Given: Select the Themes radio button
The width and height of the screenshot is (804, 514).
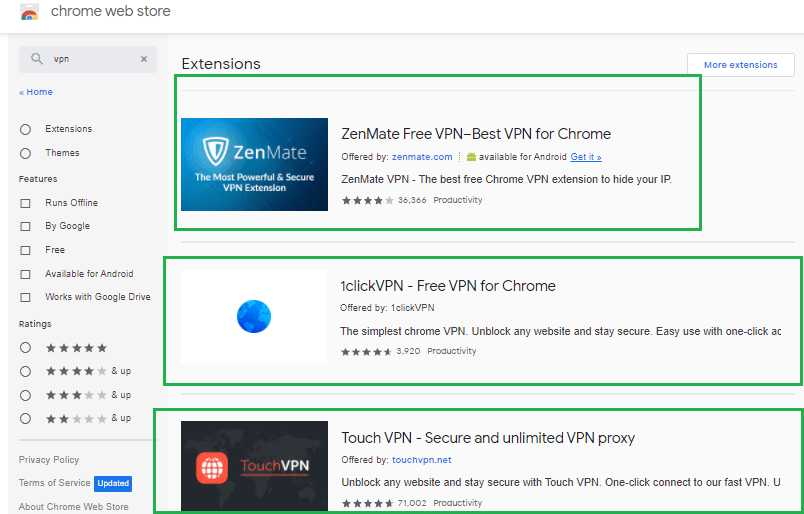Looking at the screenshot, I should pos(25,153).
